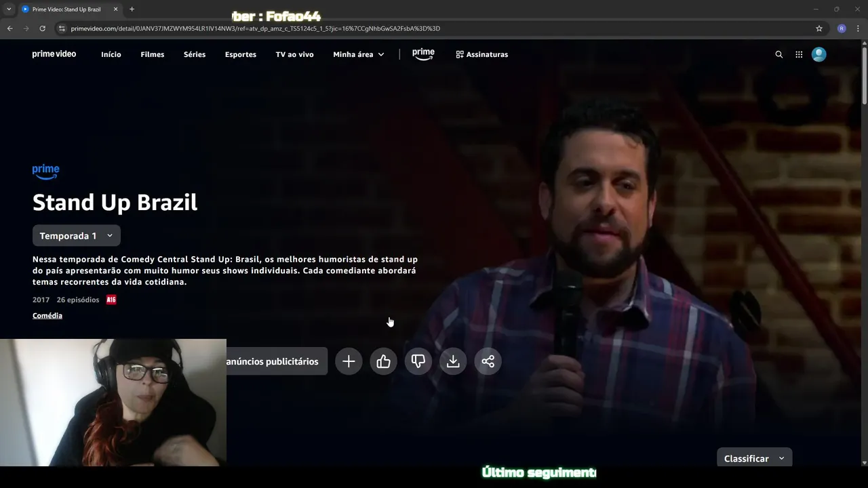868x488 pixels.
Task: Open the user profile avatar
Action: click(819, 54)
